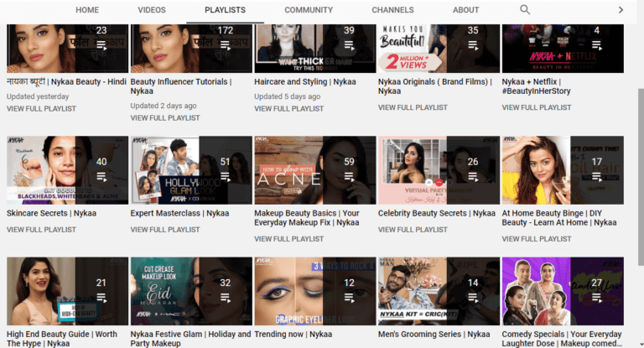View full playlist for Nykaa + Netflix
This screenshot has height=348, width=644.
point(537,107)
